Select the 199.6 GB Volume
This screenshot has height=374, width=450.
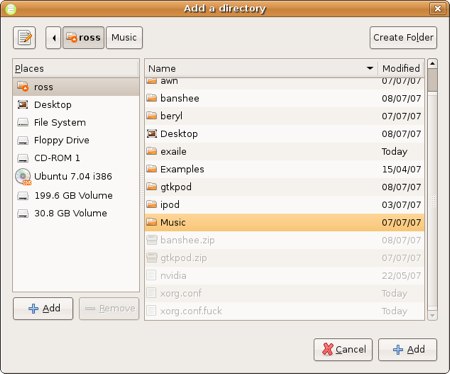pos(76,195)
